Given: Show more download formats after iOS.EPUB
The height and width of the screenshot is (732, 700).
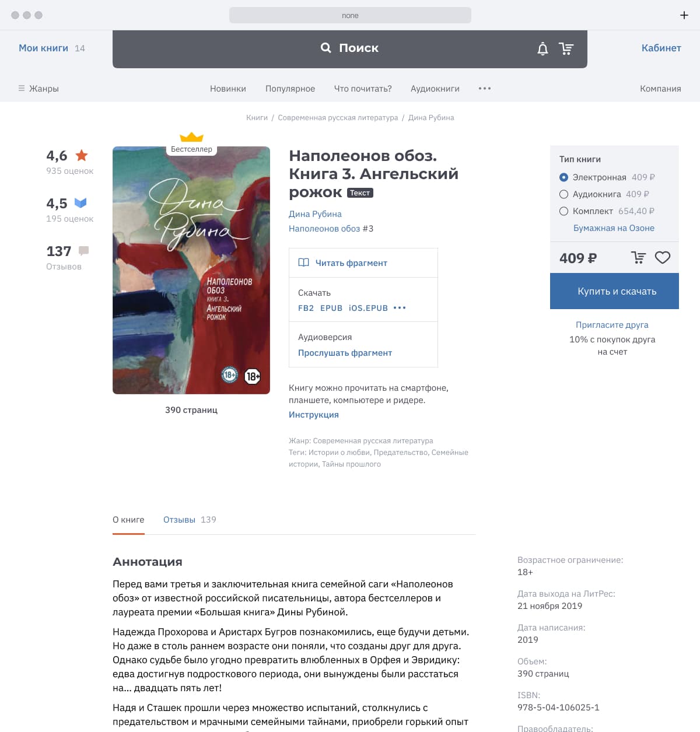Looking at the screenshot, I should click(x=400, y=308).
